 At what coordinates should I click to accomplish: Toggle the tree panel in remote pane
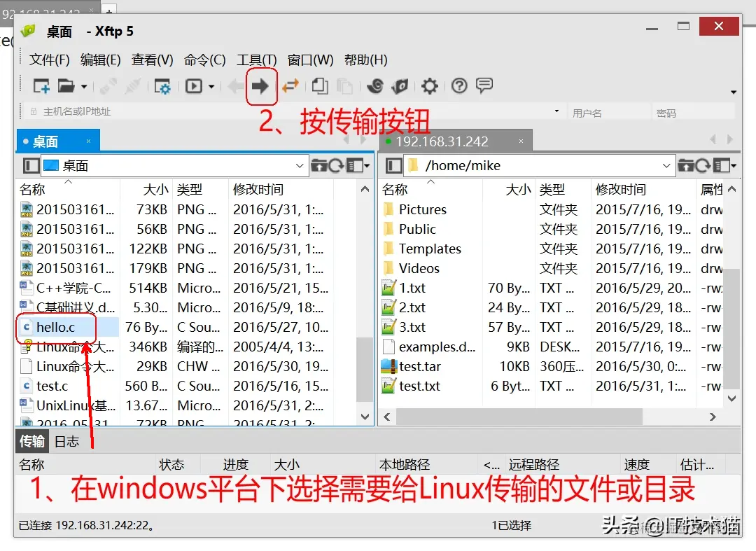coord(393,166)
